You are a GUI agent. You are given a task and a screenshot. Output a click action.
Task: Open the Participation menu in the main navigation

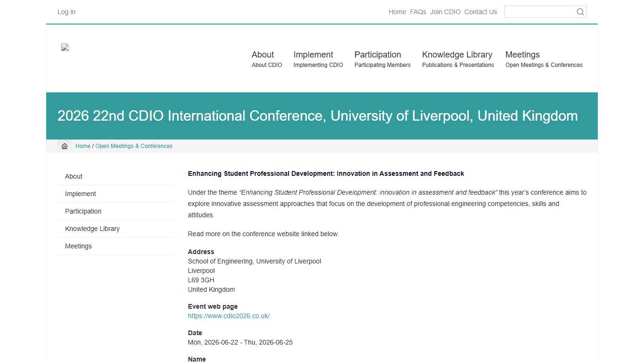click(x=378, y=55)
